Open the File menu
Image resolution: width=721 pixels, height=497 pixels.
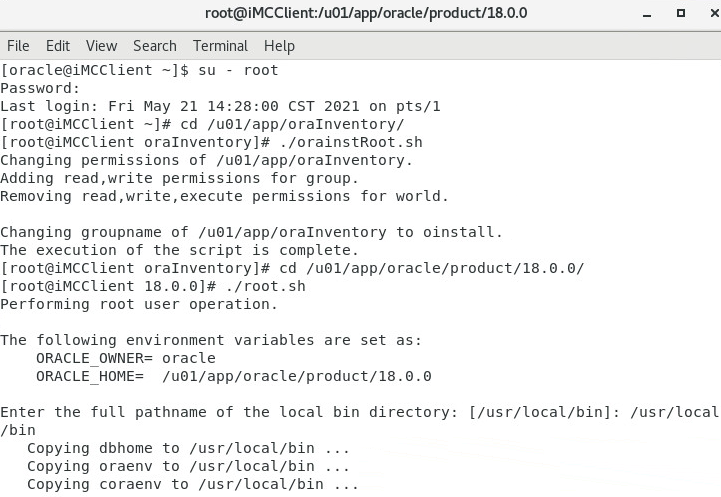coord(18,46)
